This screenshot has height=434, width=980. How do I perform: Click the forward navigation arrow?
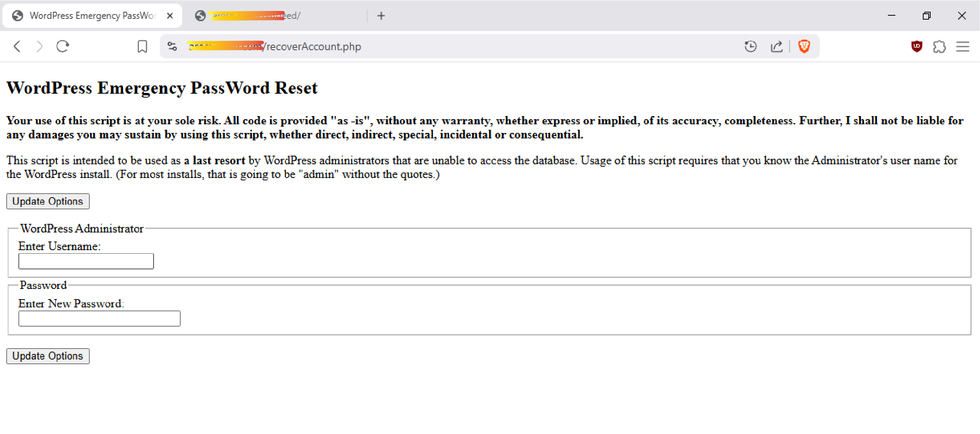coord(39,46)
